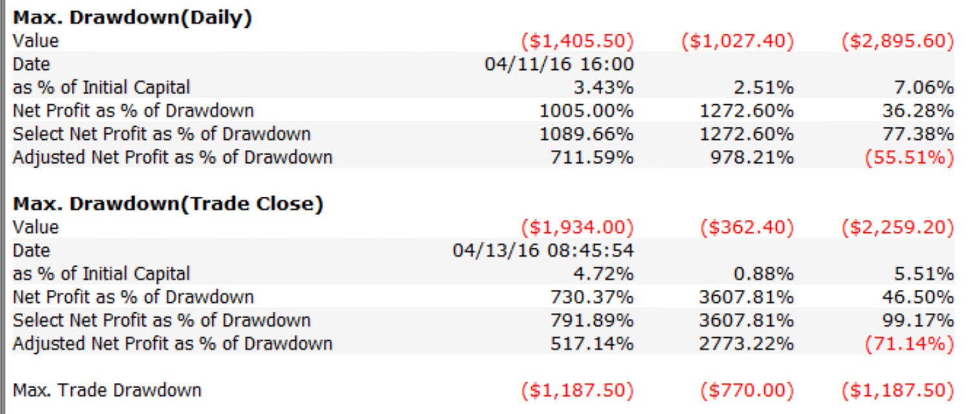Click the 1089.66% select net profit value

(586, 134)
